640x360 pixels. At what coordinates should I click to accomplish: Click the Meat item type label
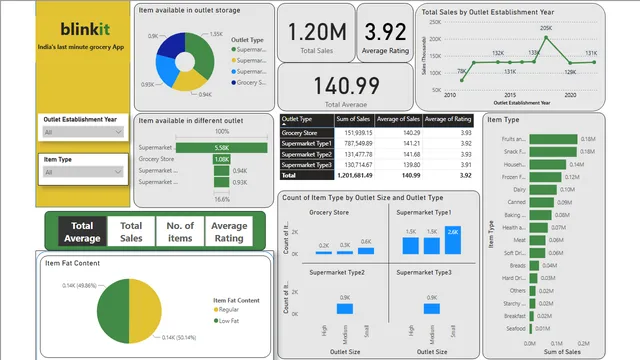[520, 240]
